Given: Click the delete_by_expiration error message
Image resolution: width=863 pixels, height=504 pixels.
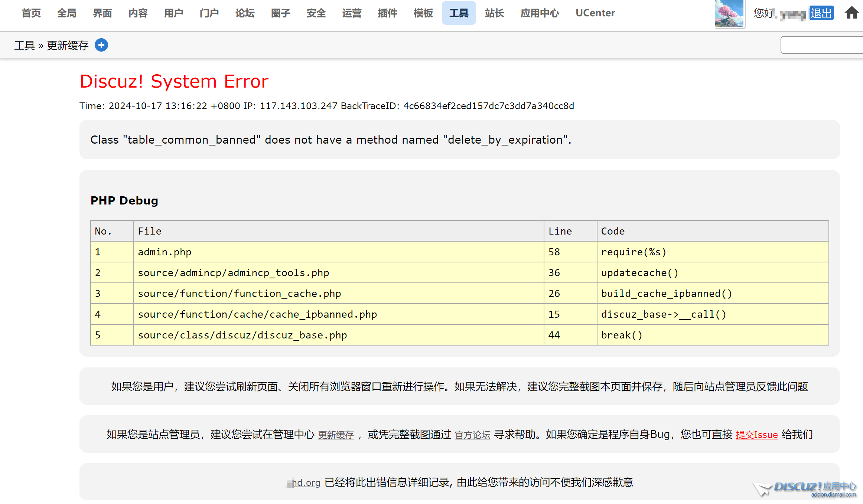Looking at the screenshot, I should [331, 140].
